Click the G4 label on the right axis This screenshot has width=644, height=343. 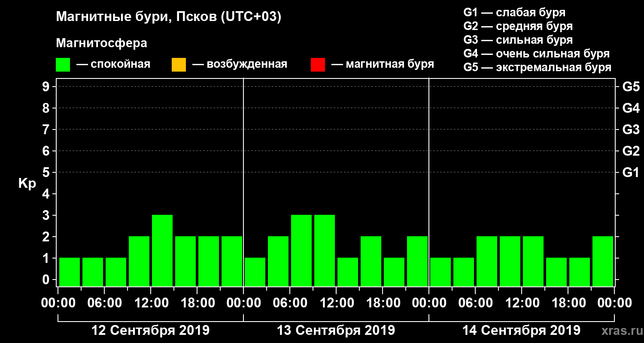coord(631,108)
